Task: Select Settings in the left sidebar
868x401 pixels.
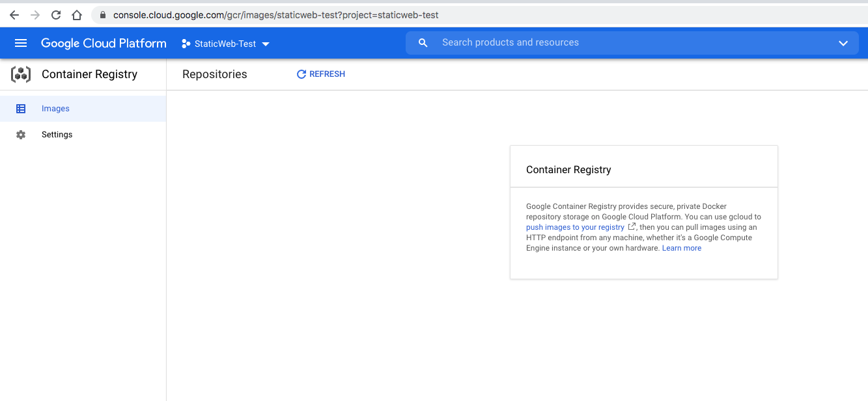Action: click(57, 134)
